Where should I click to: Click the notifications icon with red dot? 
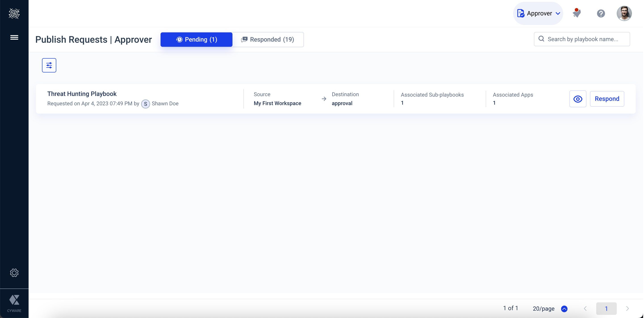click(x=577, y=13)
